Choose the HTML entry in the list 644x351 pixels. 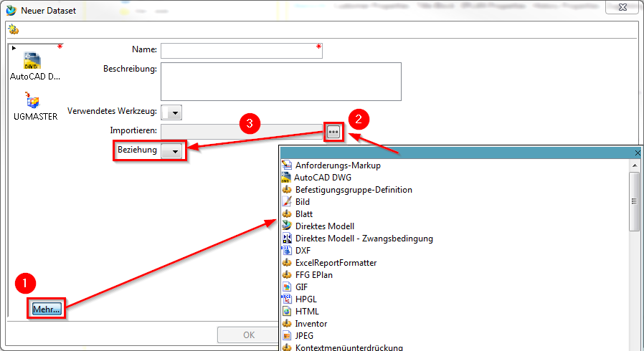coord(307,312)
